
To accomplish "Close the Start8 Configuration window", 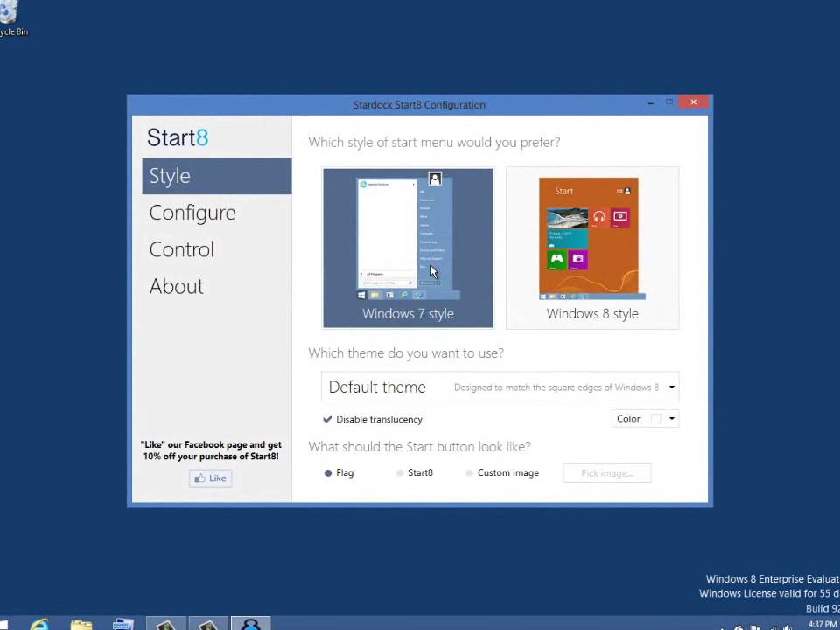I will (x=693, y=101).
